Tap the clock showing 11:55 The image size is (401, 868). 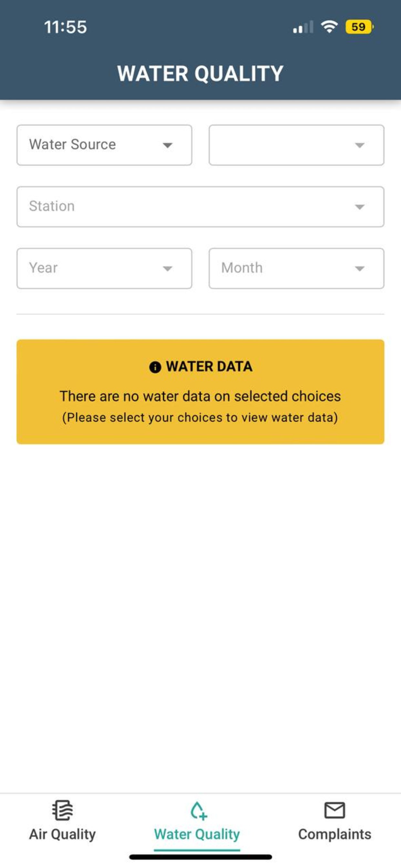(x=65, y=27)
